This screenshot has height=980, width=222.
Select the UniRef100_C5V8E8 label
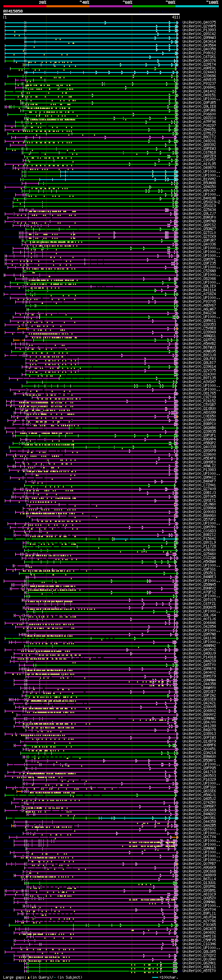pos(199,328)
